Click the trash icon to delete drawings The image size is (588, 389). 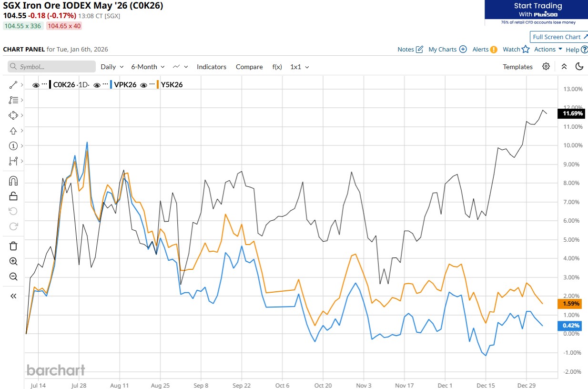click(x=13, y=246)
